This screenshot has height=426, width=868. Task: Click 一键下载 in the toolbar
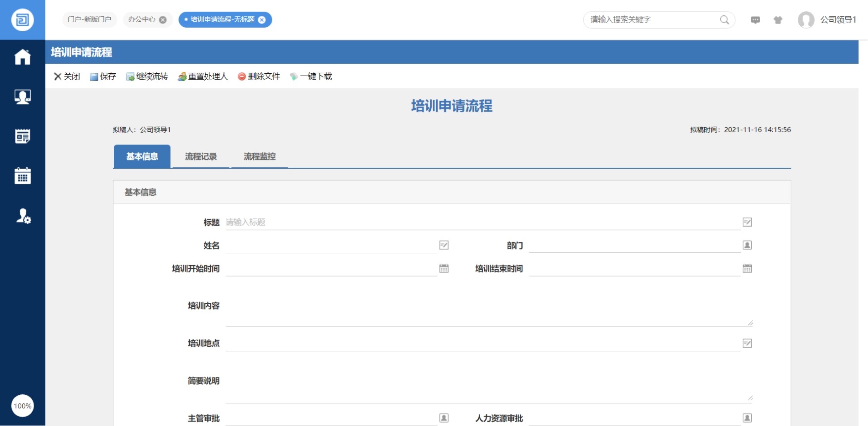pos(311,76)
